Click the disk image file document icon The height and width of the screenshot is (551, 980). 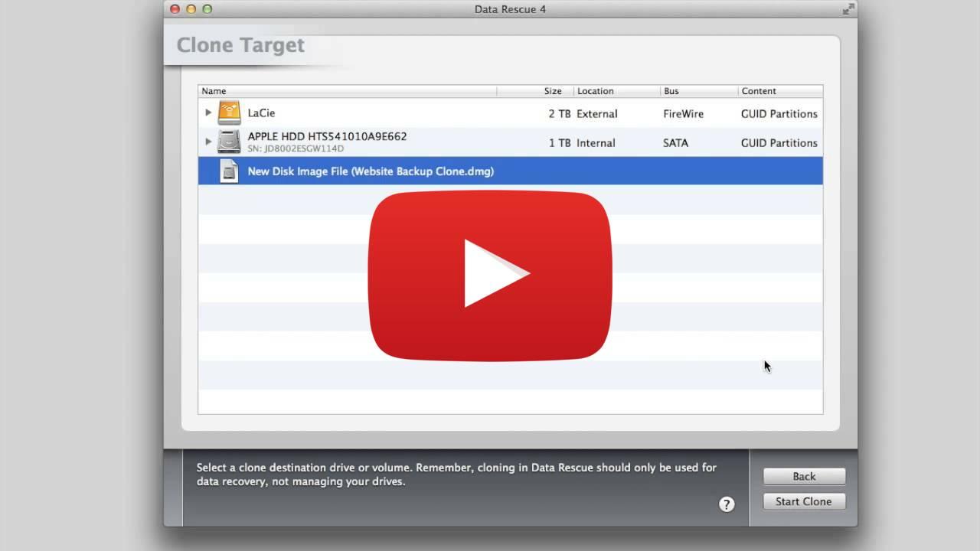pyautogui.click(x=228, y=171)
